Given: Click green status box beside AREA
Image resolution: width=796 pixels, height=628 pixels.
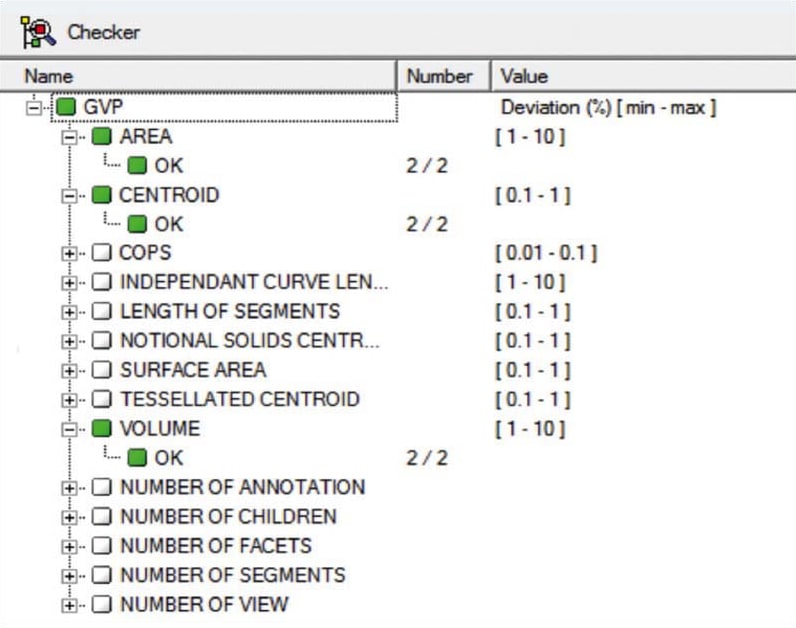Looking at the screenshot, I should (102, 136).
